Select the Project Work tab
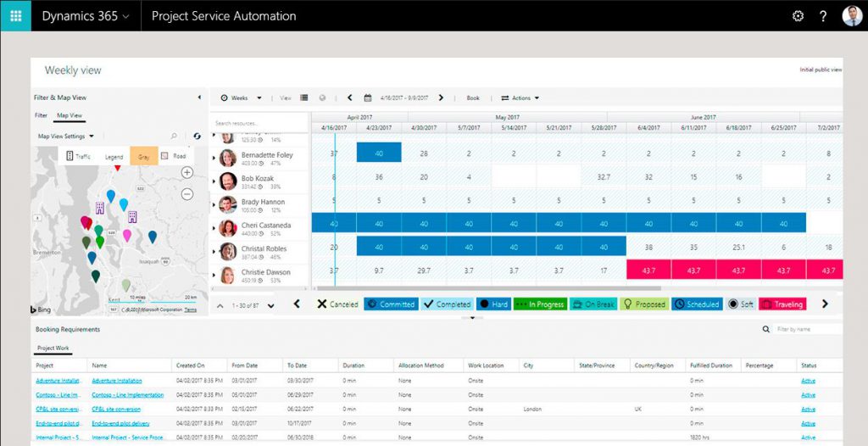Screen dimensions: 868x446 click(x=53, y=348)
